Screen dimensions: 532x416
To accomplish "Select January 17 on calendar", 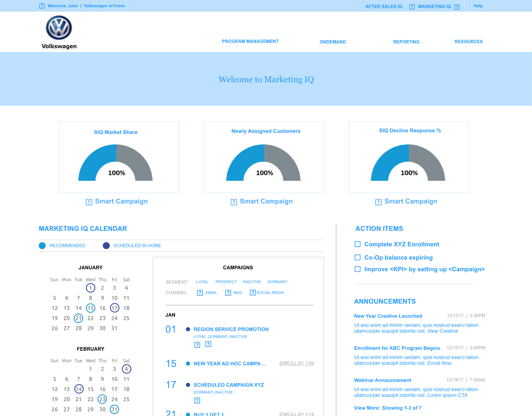I will [114, 308].
